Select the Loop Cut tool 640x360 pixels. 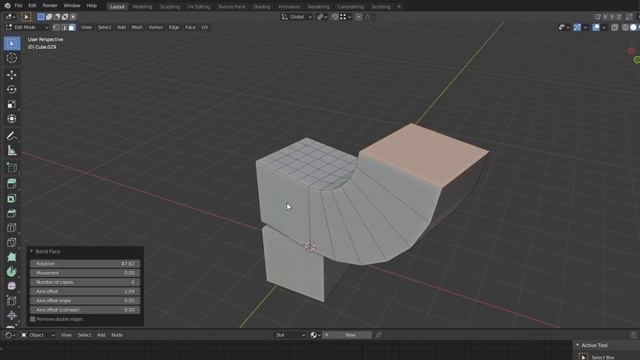pyautogui.click(x=12, y=228)
